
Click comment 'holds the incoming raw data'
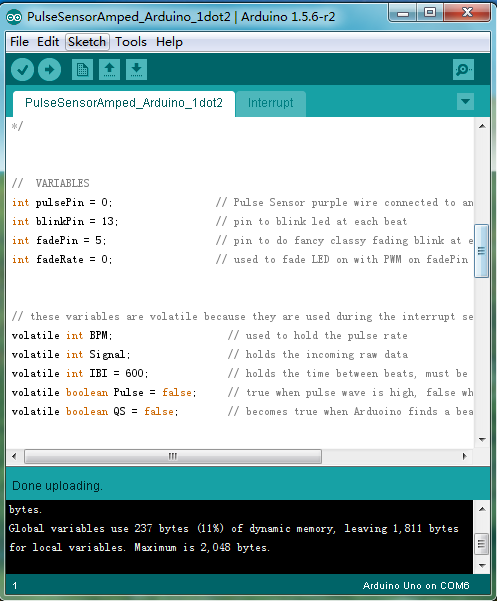[x=326, y=355]
